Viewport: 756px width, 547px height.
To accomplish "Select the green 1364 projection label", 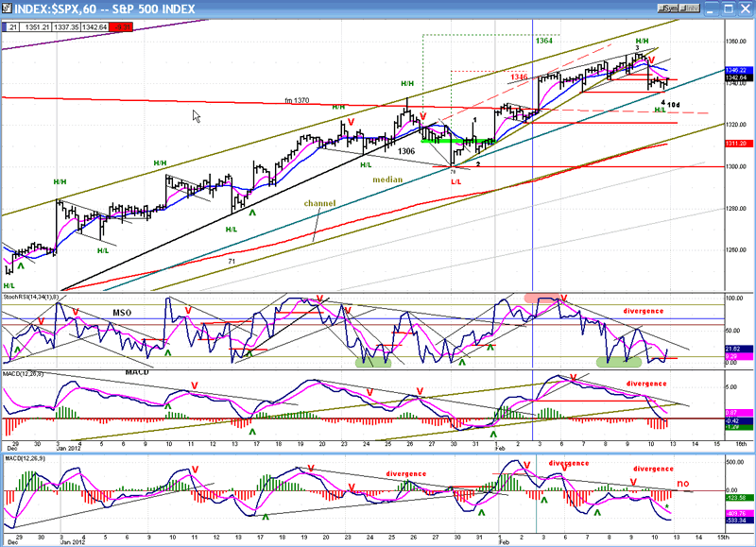I will [543, 42].
